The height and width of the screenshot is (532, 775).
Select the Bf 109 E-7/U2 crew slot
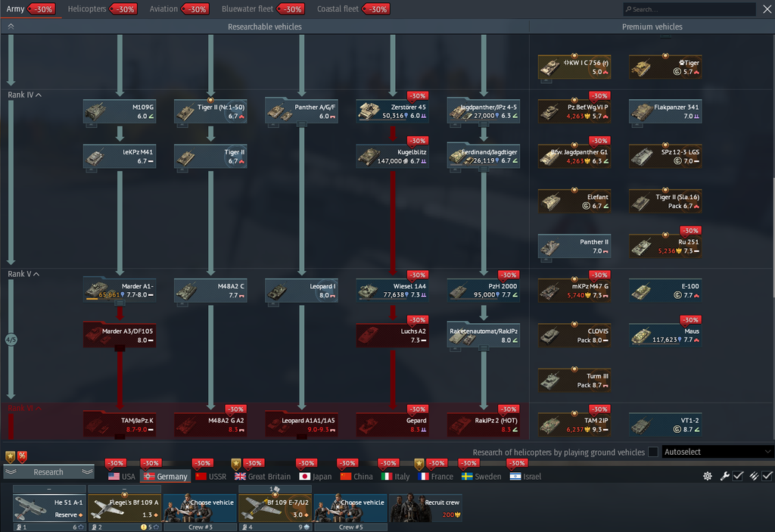tap(275, 509)
